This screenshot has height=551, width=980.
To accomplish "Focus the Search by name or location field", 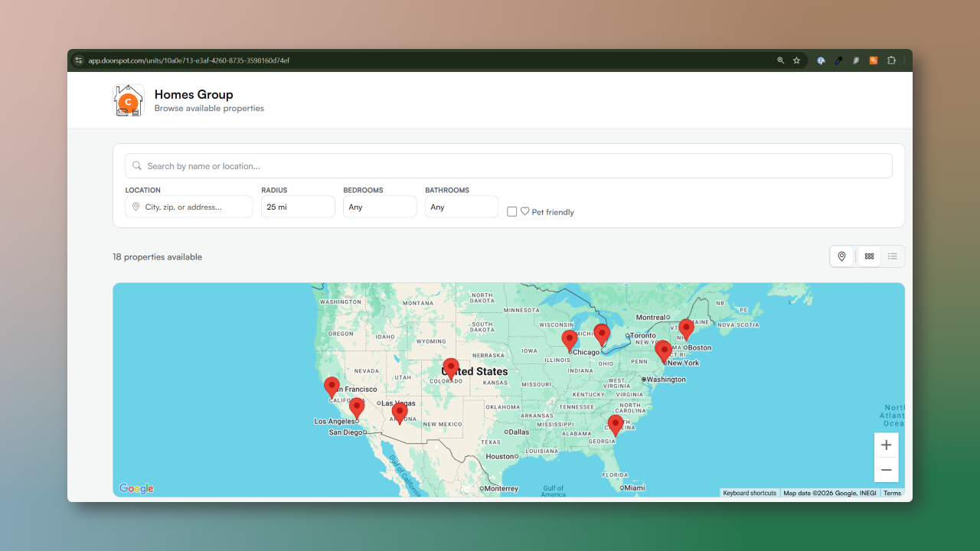I will coord(508,166).
